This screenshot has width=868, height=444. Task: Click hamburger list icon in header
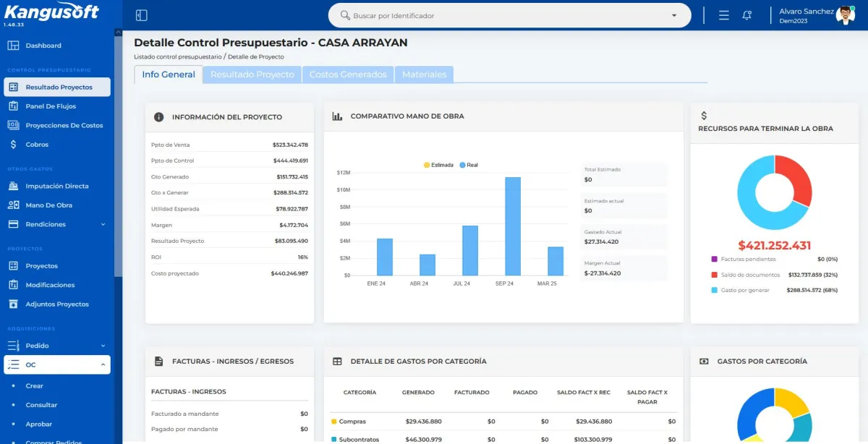click(724, 15)
